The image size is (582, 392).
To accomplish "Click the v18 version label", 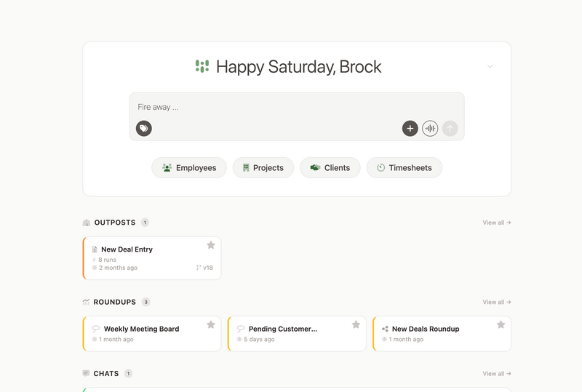I will pyautogui.click(x=208, y=268).
